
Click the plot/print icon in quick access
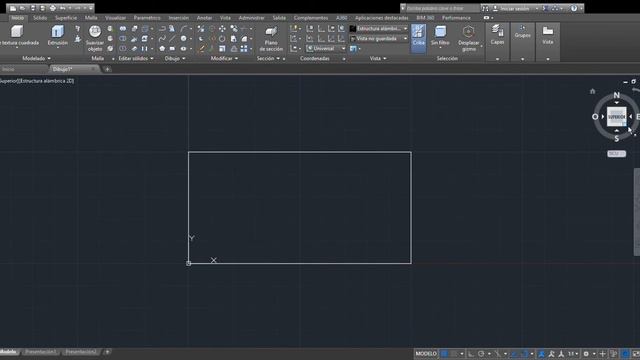point(53,8)
